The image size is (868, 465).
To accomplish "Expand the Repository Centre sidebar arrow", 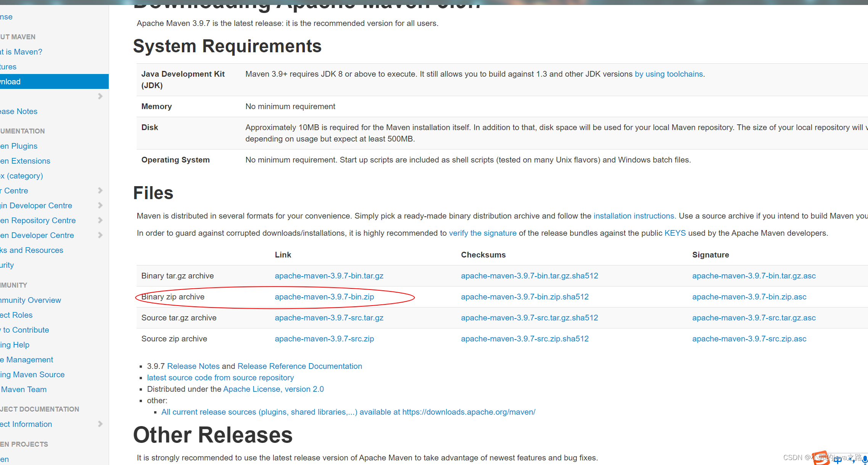I will point(100,220).
